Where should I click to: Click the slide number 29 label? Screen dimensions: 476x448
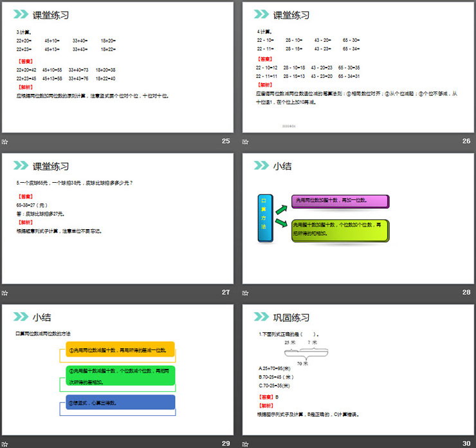[226, 443]
